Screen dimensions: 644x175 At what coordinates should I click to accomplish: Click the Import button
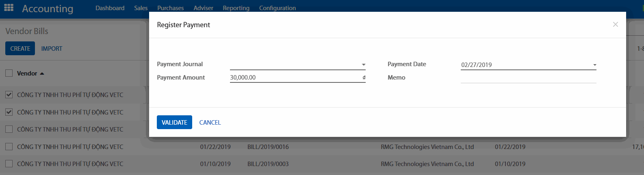[x=52, y=49]
